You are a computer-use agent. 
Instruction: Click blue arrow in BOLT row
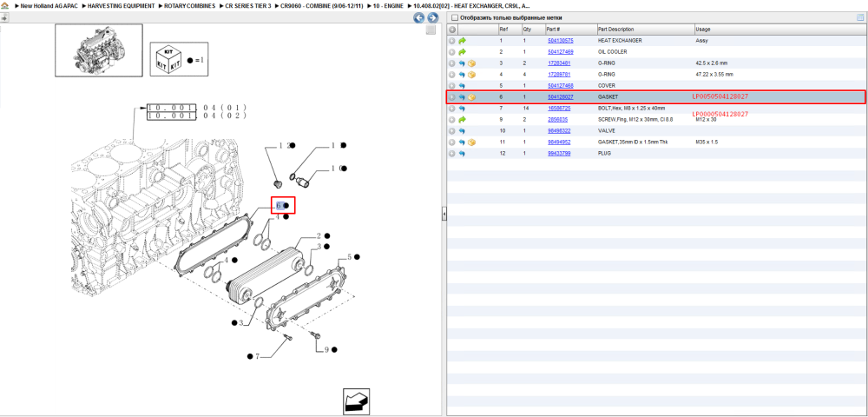(x=463, y=109)
